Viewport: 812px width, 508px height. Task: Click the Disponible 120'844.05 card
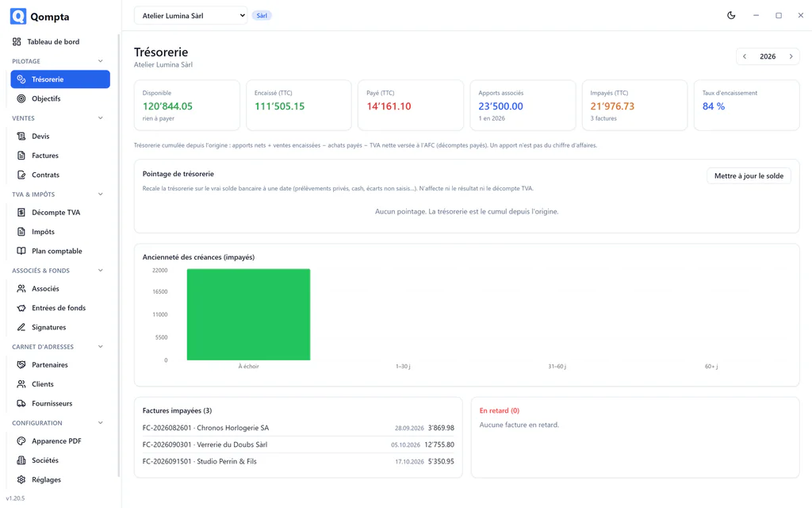[187, 106]
